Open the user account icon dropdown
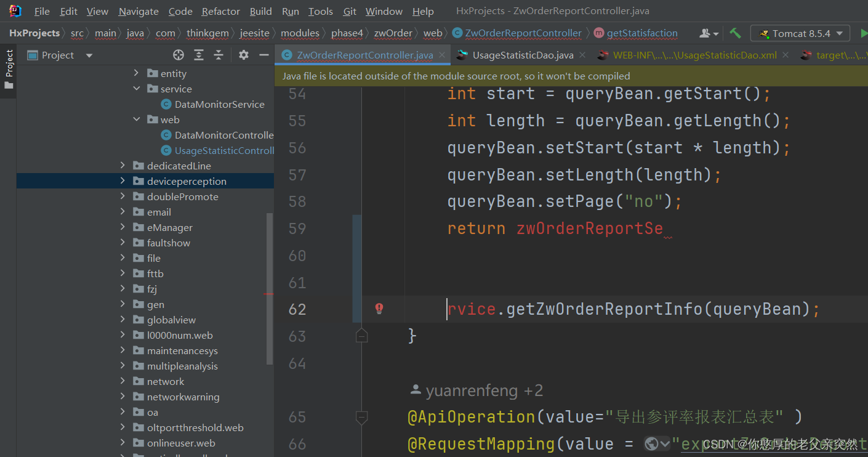This screenshot has height=457, width=868. (709, 33)
